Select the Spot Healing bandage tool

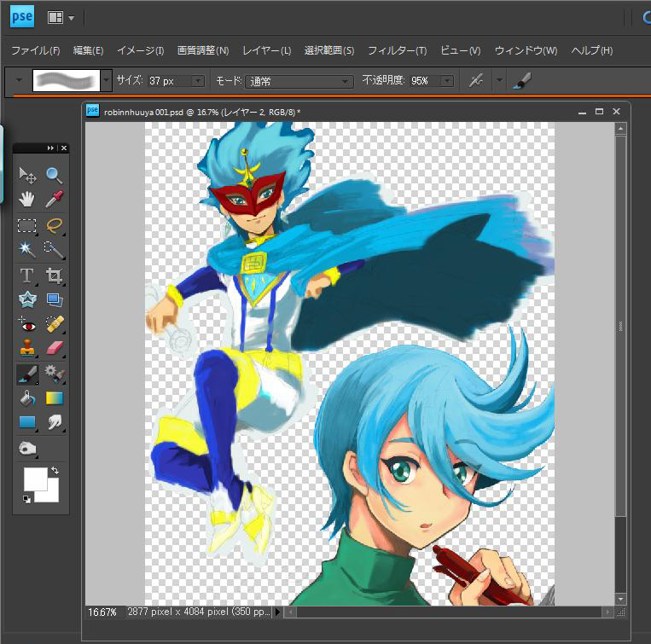55,324
